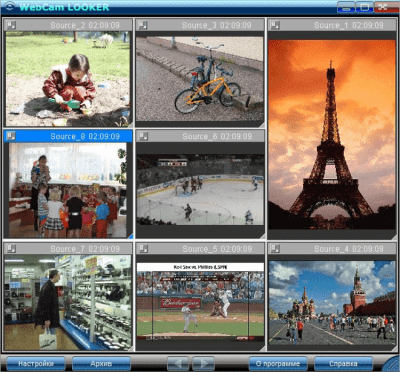Image resolution: width=400 pixels, height=372 pixels.
Task: Select the Eiffel Tower camera feed
Action: coord(332,134)
